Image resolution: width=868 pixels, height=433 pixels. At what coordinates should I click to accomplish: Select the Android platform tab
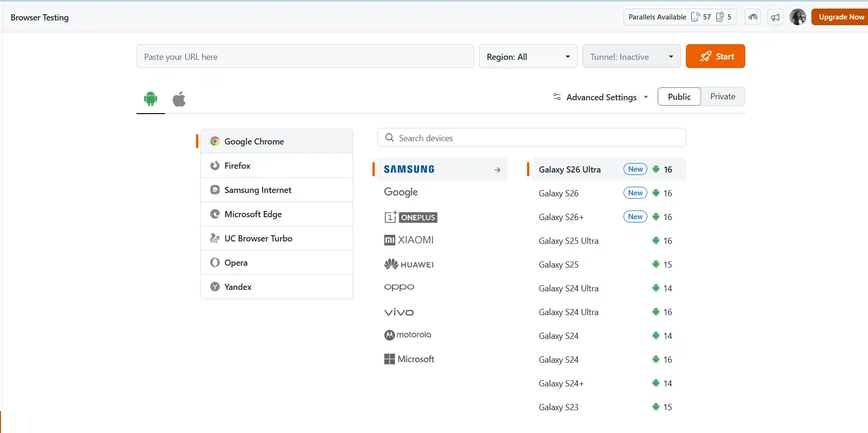tap(151, 99)
